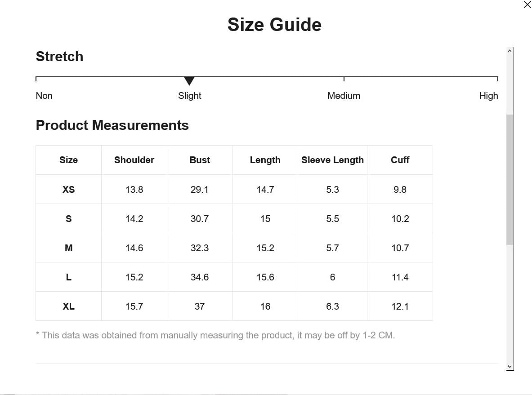This screenshot has width=532, height=395.
Task: Click the Product Measurements heading
Action: pyautogui.click(x=112, y=125)
